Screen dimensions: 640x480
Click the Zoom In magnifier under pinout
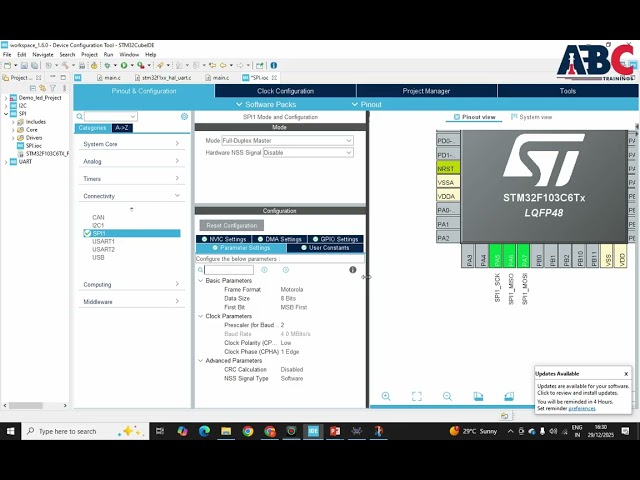[386, 396]
